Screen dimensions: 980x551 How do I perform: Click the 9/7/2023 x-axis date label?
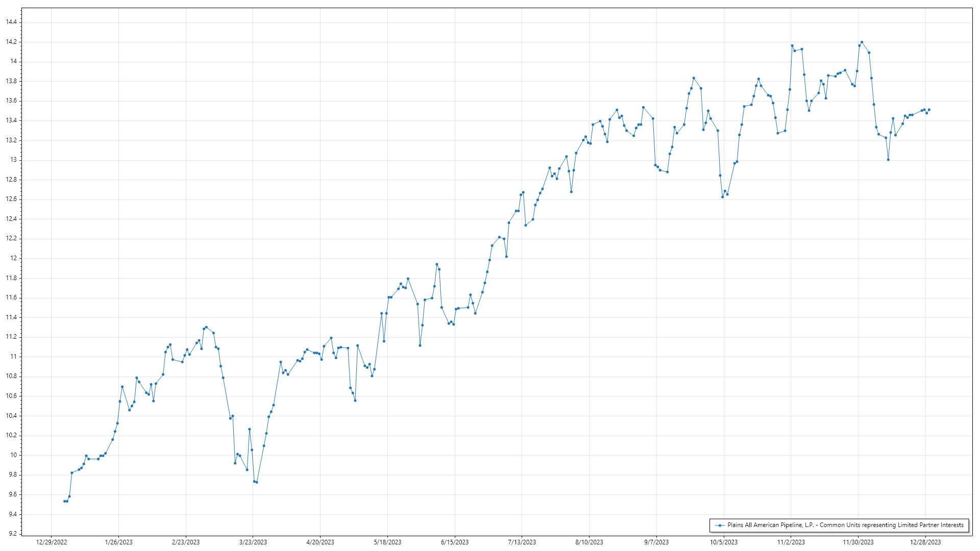pyautogui.click(x=656, y=542)
